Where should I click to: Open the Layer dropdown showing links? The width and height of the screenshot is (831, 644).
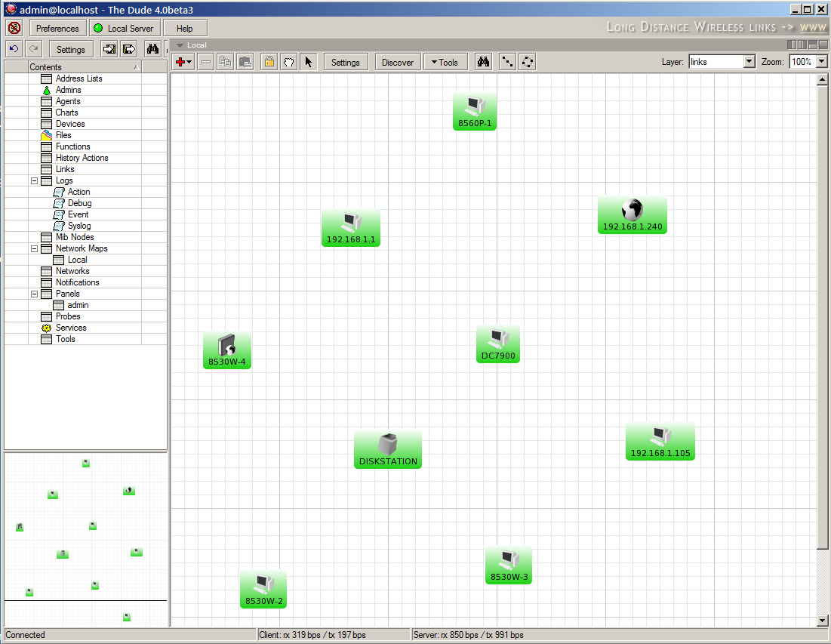748,62
